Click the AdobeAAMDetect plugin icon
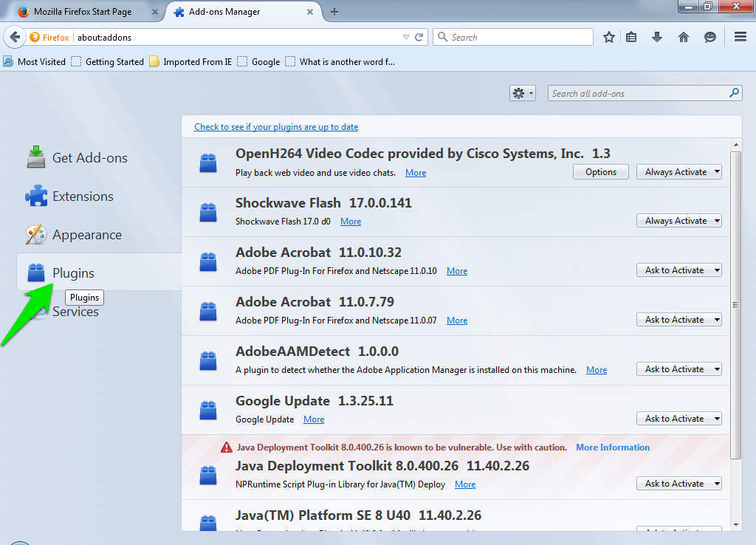Image resolution: width=756 pixels, height=545 pixels. 208,361
